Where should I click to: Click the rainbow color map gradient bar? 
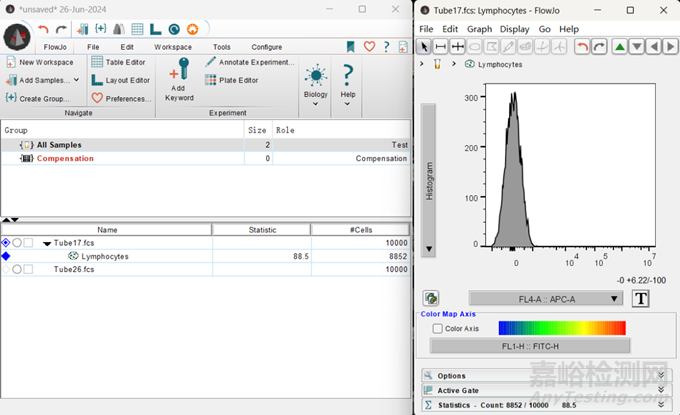[x=561, y=328]
